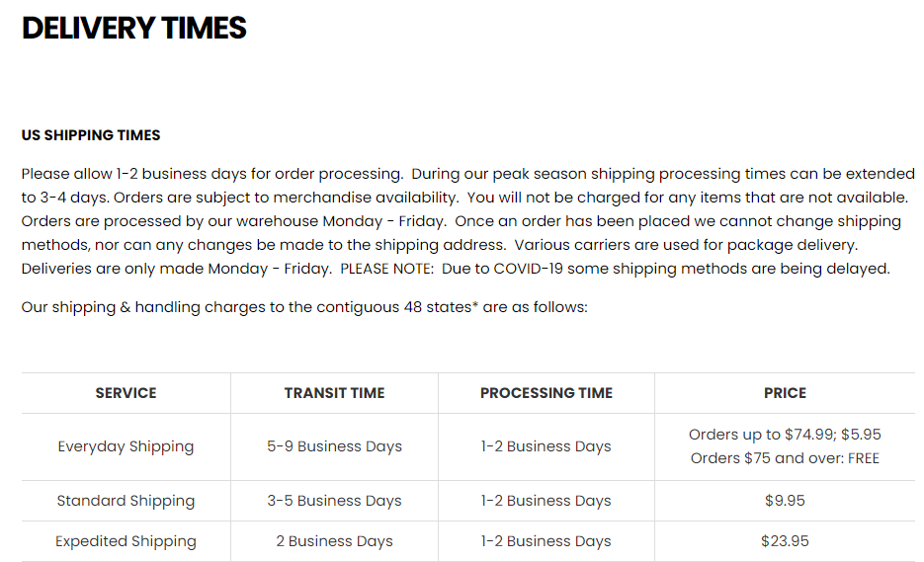Click the SERVICE column header
The image size is (924, 562).
click(x=126, y=393)
